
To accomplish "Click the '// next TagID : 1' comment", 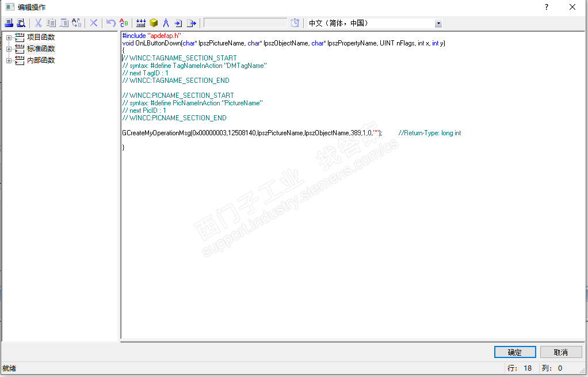I will (145, 73).
